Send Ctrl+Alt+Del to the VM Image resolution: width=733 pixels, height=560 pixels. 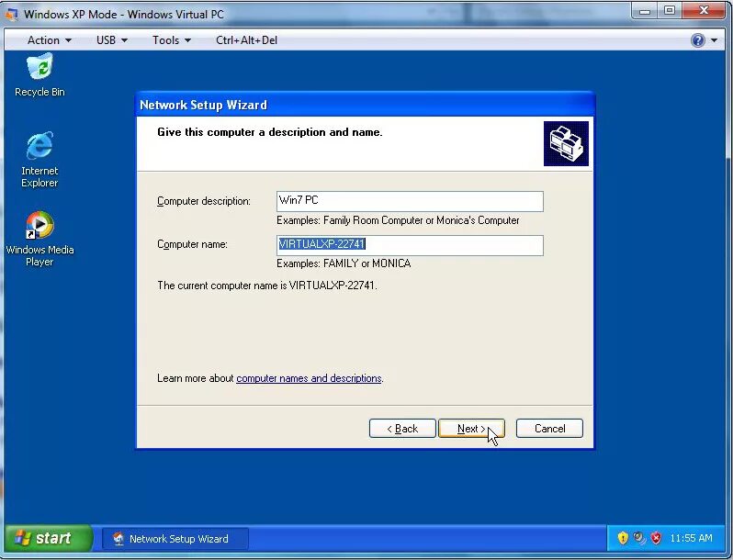click(246, 40)
